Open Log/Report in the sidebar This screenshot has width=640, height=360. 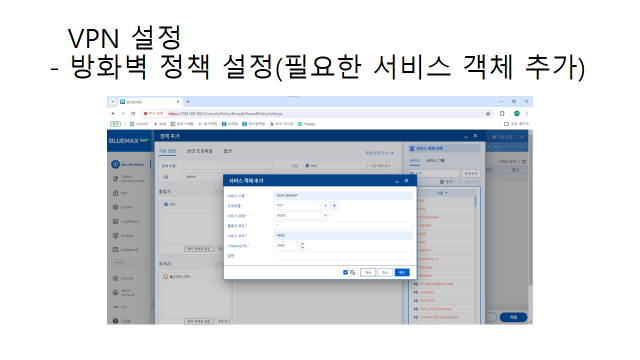coord(126,221)
